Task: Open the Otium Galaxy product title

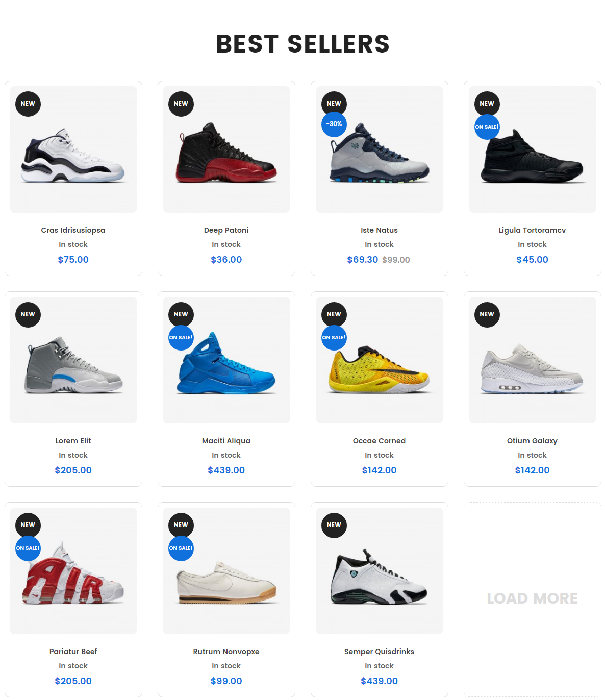Action: pos(533,441)
